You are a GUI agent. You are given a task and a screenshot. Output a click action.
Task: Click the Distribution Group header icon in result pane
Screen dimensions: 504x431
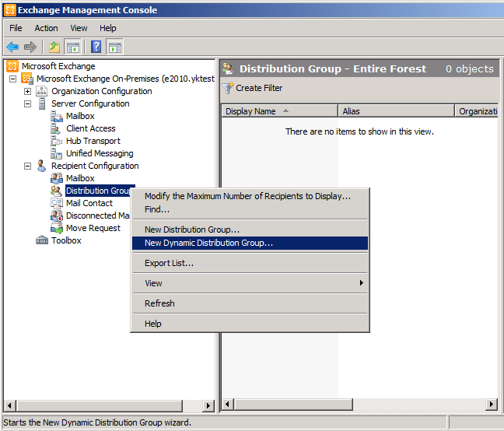pyautogui.click(x=228, y=68)
